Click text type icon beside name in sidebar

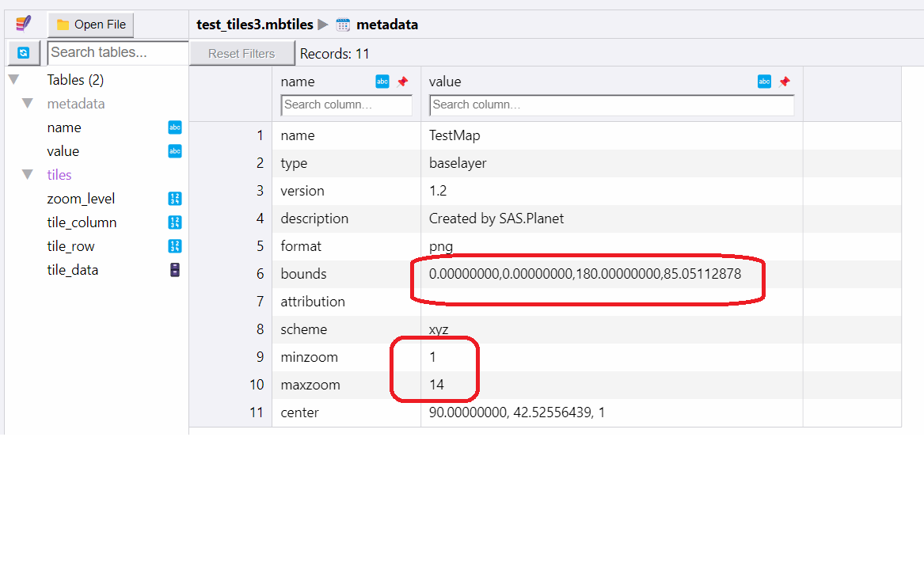click(x=175, y=127)
